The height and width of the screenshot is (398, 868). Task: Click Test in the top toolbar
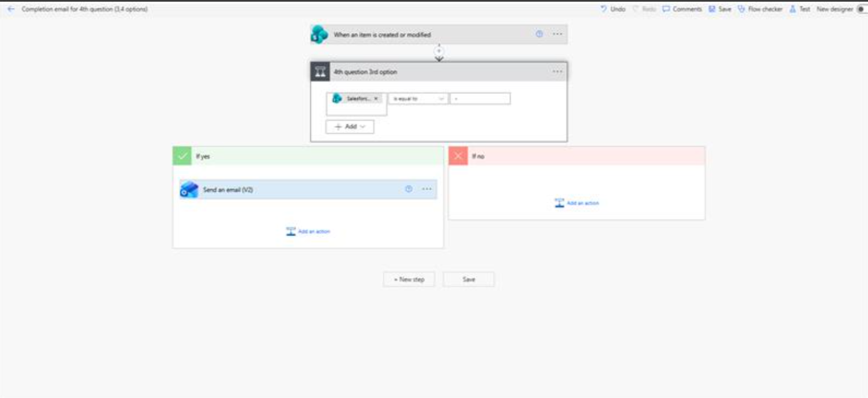800,9
